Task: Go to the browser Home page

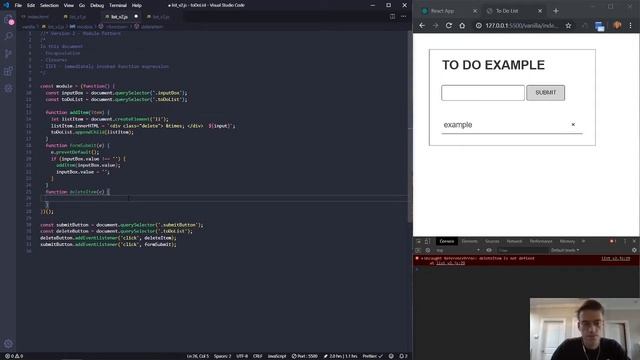Action: [462, 25]
